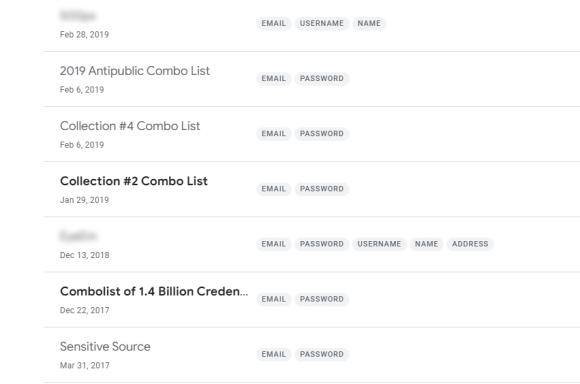Viewport: 580px width, 384px height.
Task: Click USERNAME tag on Feb 28, 2019 row
Action: coord(322,23)
